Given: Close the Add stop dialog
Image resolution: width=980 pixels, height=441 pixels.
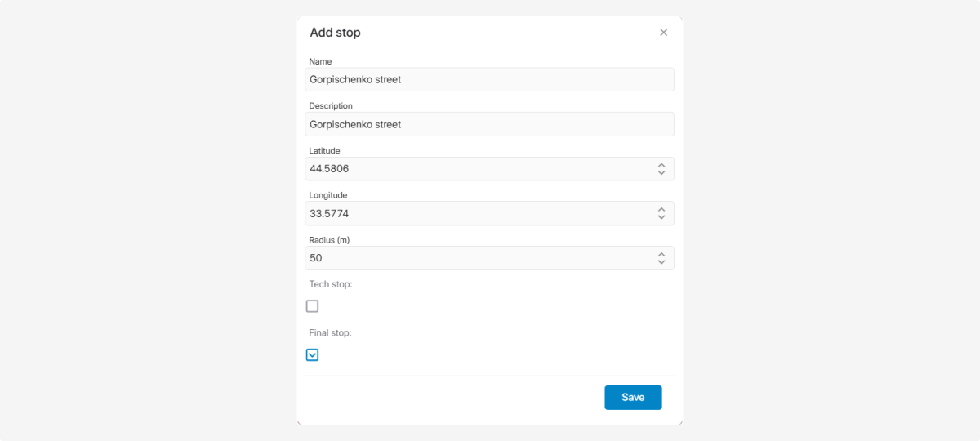Looking at the screenshot, I should tap(663, 33).
